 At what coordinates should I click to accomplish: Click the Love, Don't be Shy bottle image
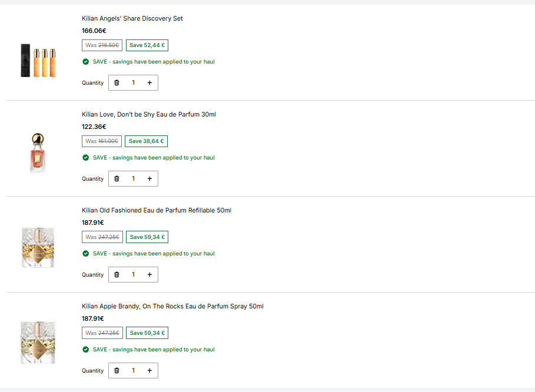tap(38, 153)
